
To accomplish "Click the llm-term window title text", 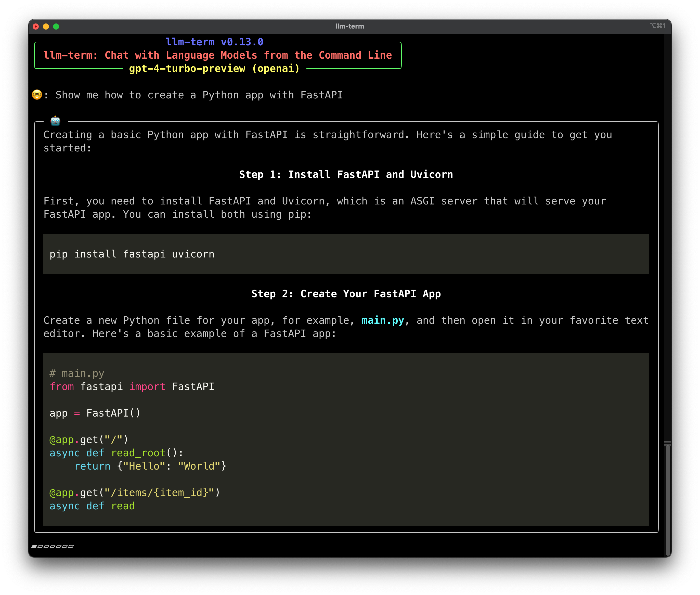I will coord(349,26).
